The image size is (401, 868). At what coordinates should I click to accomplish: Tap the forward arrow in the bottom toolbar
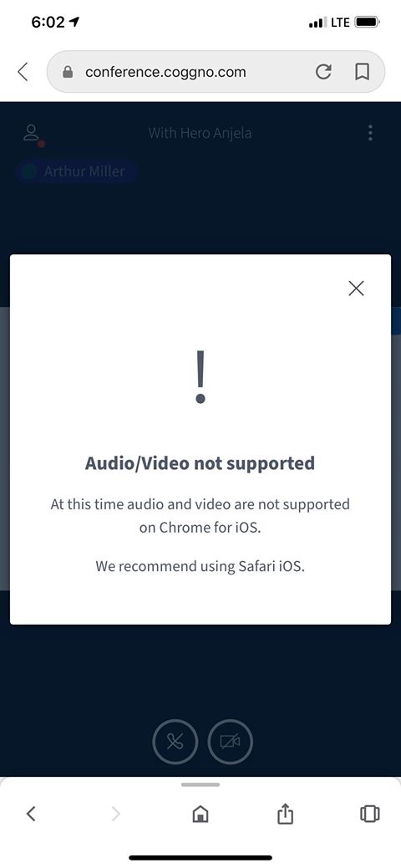pyautogui.click(x=115, y=813)
